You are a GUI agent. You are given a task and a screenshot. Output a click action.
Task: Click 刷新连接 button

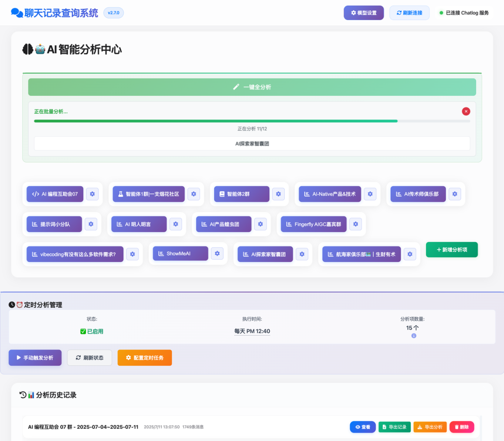click(x=409, y=13)
